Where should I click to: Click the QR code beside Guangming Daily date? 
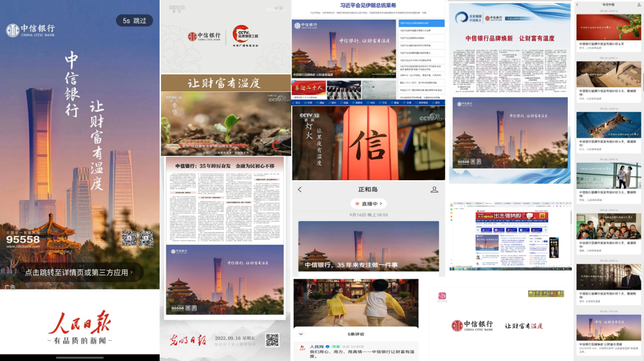click(x=272, y=340)
